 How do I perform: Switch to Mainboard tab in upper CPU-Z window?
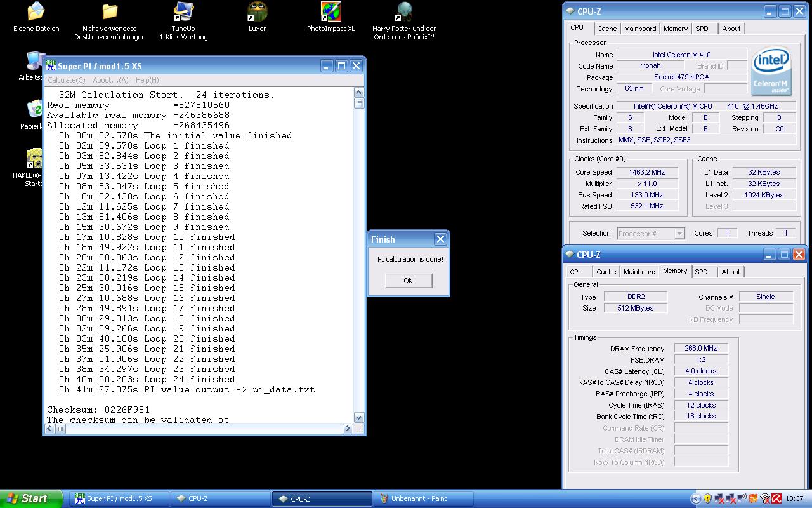(640, 29)
